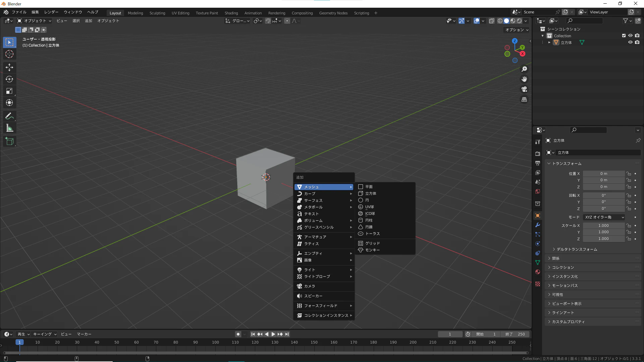Open the Output properties tab
Viewport: 644px width, 362px height.
(538, 163)
